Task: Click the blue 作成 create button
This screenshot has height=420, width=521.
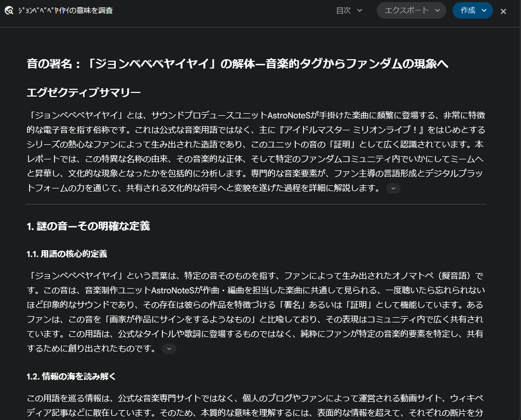Action: pyautogui.click(x=472, y=10)
